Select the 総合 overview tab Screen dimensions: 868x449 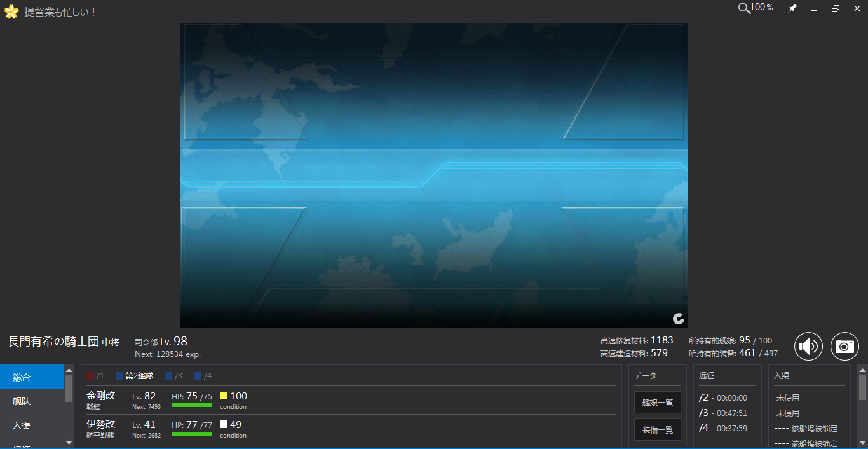[32, 376]
